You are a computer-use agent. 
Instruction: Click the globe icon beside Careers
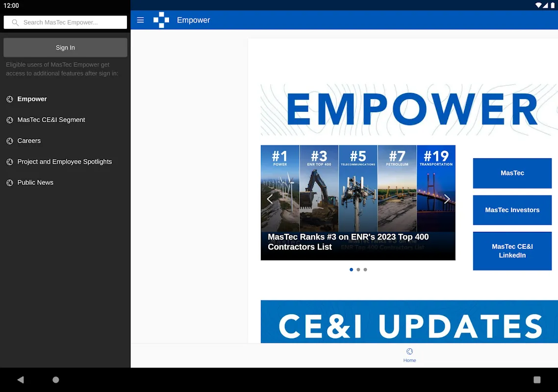coord(10,141)
